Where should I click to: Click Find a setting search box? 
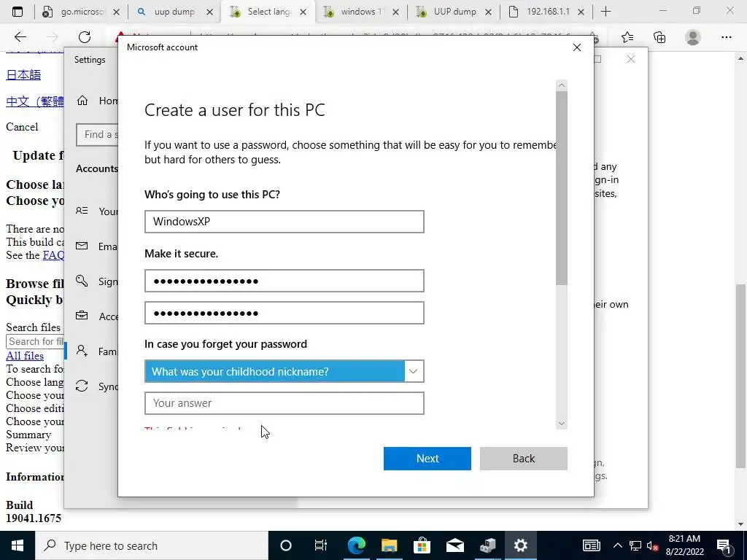click(x=97, y=135)
